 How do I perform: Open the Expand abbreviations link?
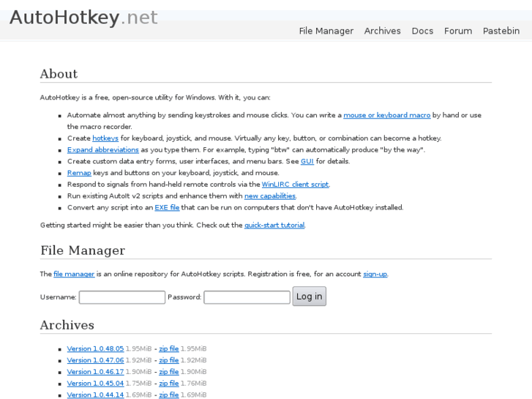(102, 150)
